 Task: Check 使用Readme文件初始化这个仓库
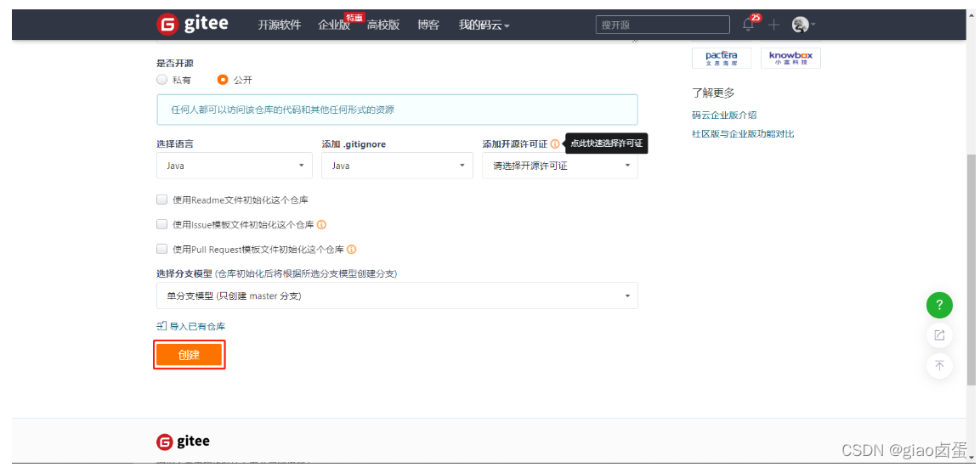coord(161,200)
